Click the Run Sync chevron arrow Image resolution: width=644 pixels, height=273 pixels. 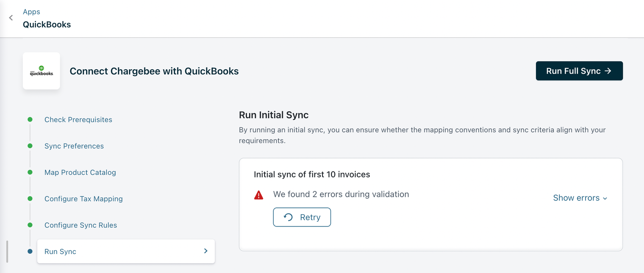[206, 251]
